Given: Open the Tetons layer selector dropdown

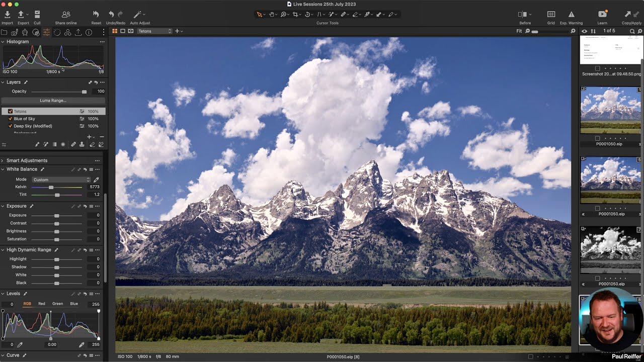Looking at the screenshot, I should tap(154, 31).
